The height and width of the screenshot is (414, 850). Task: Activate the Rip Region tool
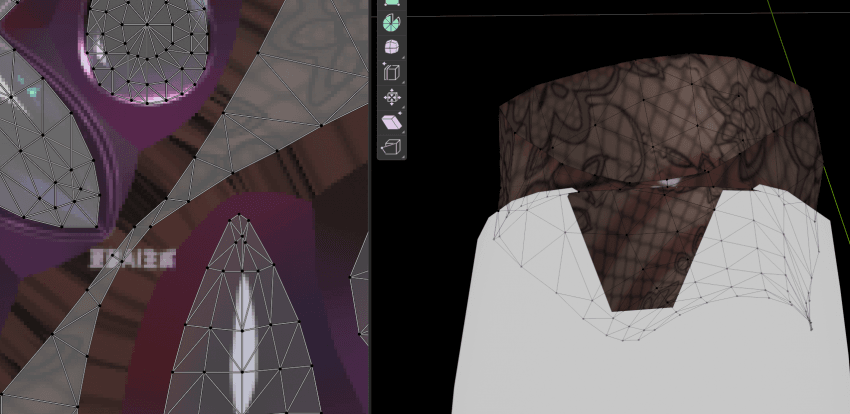click(x=391, y=147)
